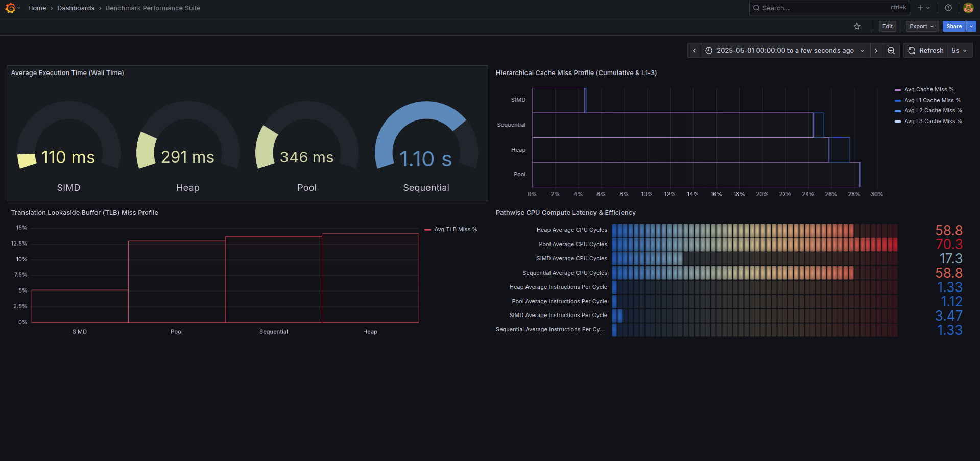Open the Export dropdown menu
This screenshot has width=980, height=461.
[922, 27]
